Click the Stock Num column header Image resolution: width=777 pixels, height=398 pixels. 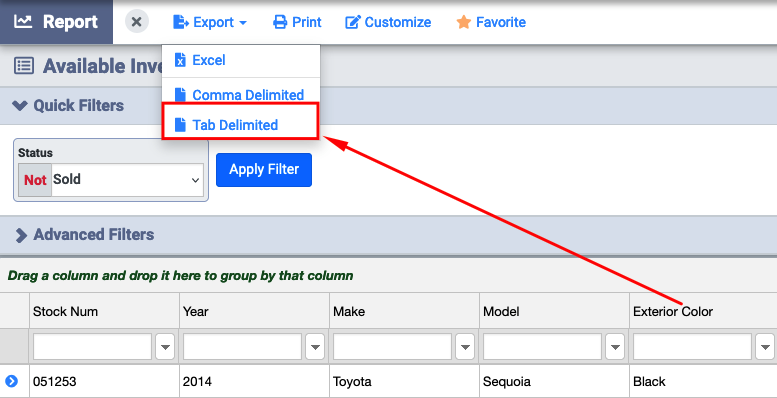[105, 311]
